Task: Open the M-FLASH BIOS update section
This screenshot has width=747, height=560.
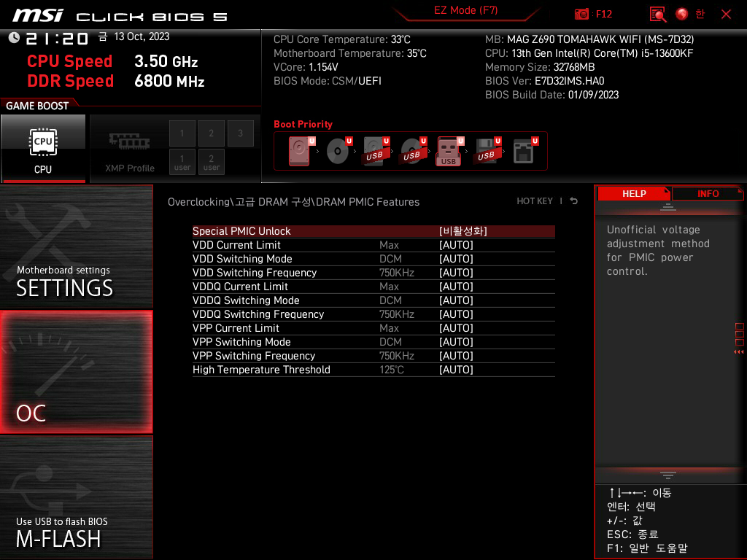Action: [x=76, y=497]
